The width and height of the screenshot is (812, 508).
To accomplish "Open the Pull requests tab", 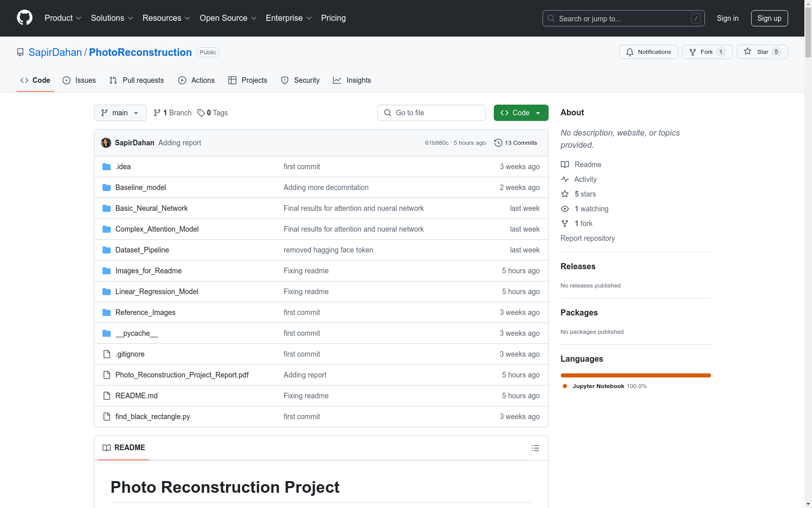I will click(137, 80).
